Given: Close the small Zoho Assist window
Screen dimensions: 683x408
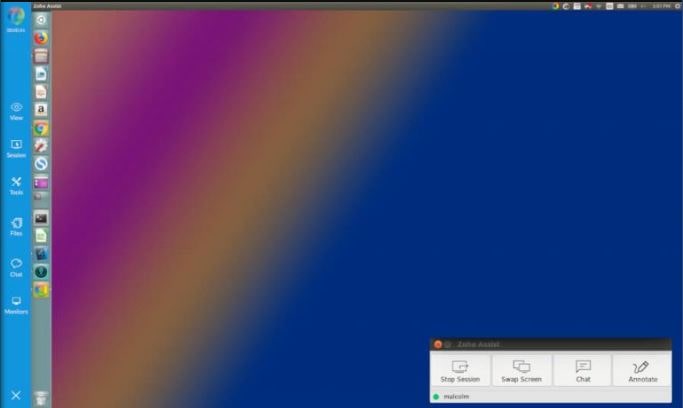Looking at the screenshot, I should [x=438, y=344].
